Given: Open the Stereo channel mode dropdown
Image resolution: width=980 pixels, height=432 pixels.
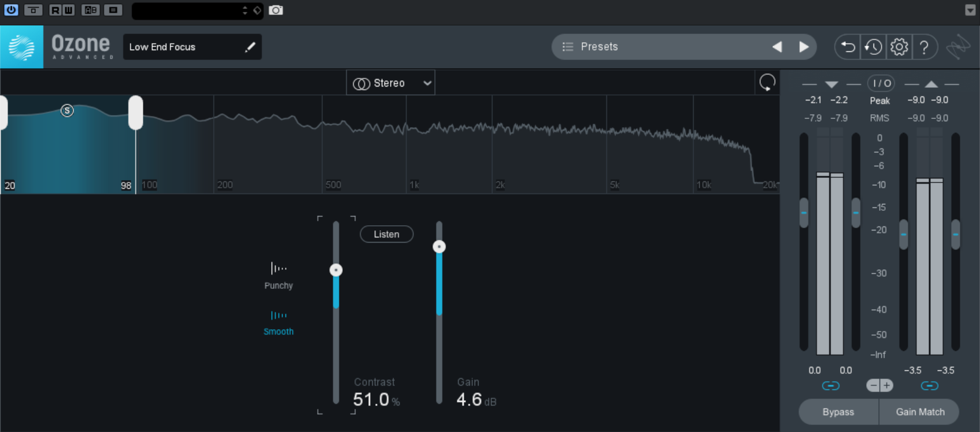Looking at the screenshot, I should [x=390, y=83].
